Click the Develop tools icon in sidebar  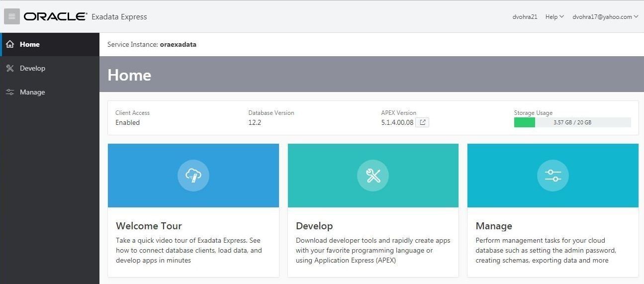[x=9, y=68]
